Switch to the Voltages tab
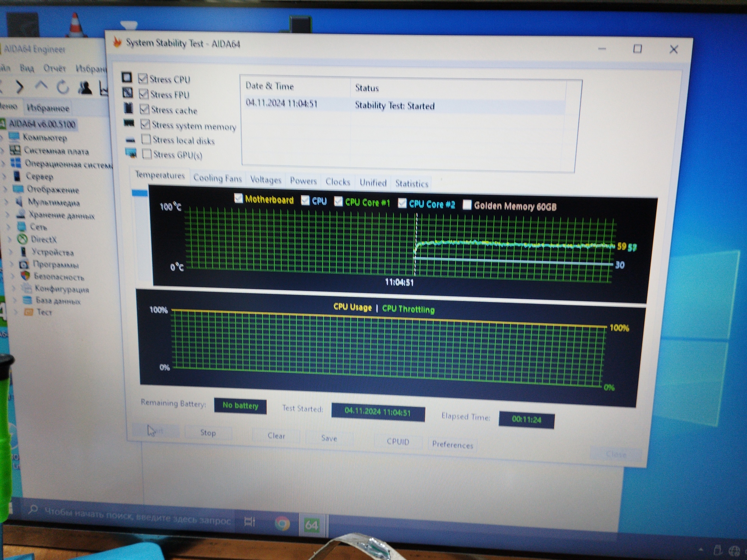Viewport: 747px width, 560px height. (266, 180)
